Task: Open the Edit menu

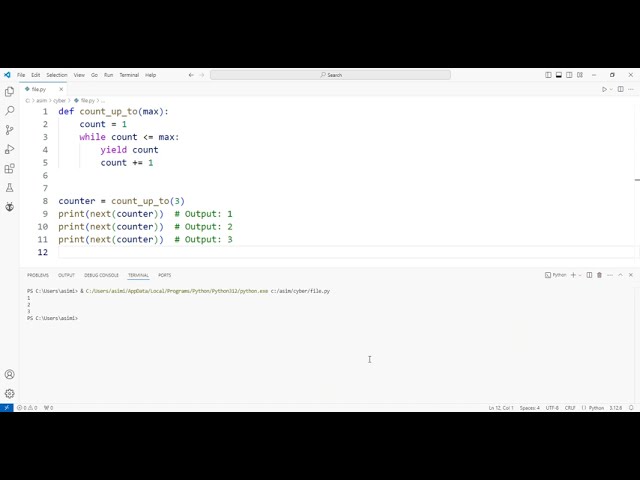Action: (36, 75)
